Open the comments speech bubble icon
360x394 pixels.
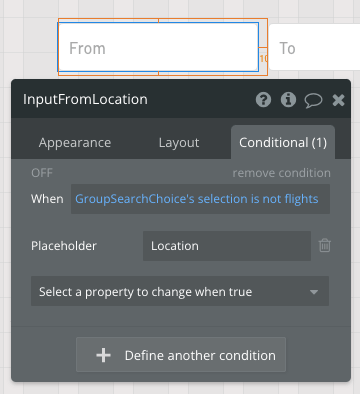[x=313, y=100]
